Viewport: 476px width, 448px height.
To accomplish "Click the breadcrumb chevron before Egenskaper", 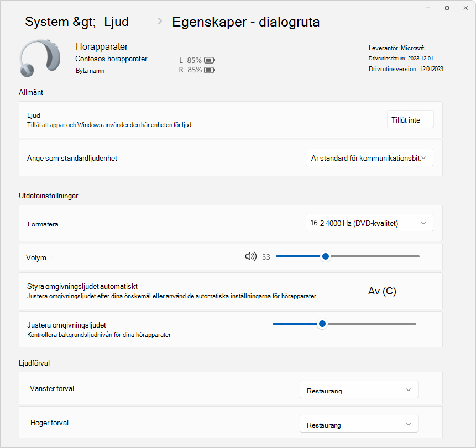I will coord(160,21).
